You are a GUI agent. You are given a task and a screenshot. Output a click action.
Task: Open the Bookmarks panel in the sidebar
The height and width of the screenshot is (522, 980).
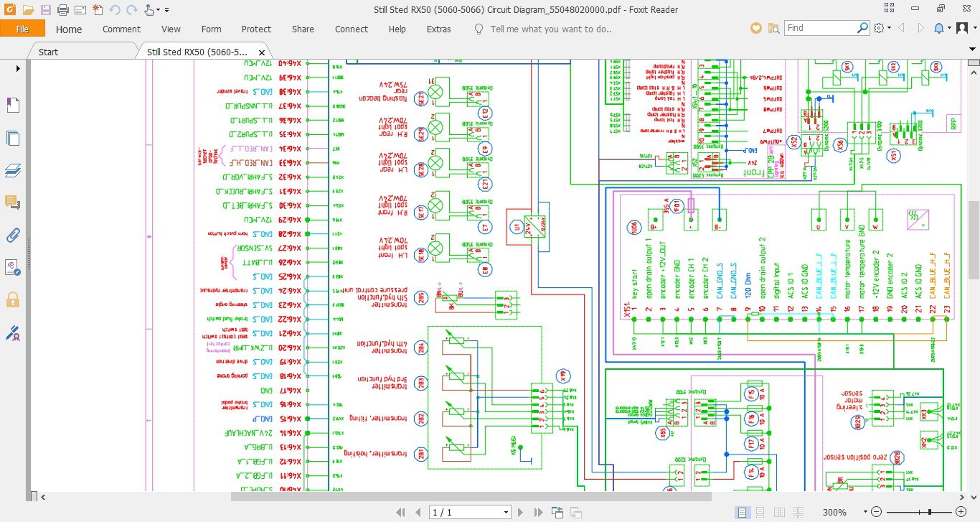pos(13,106)
